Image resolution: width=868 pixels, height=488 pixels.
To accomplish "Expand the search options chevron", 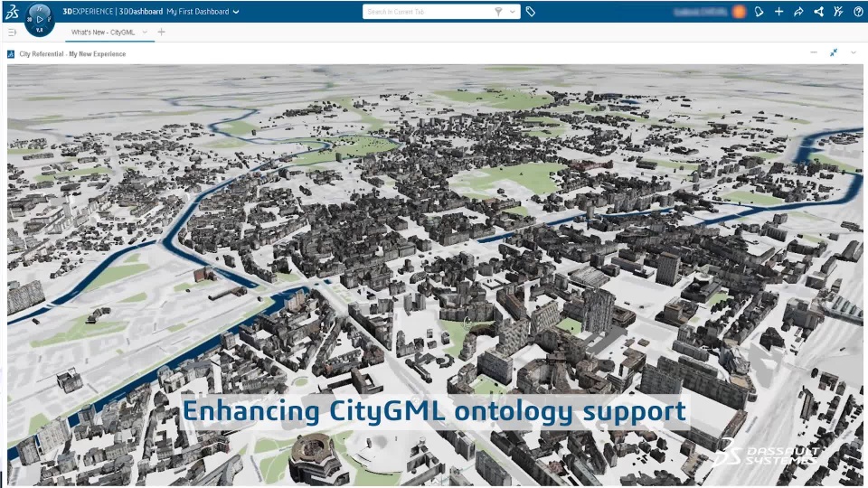I will coord(512,12).
